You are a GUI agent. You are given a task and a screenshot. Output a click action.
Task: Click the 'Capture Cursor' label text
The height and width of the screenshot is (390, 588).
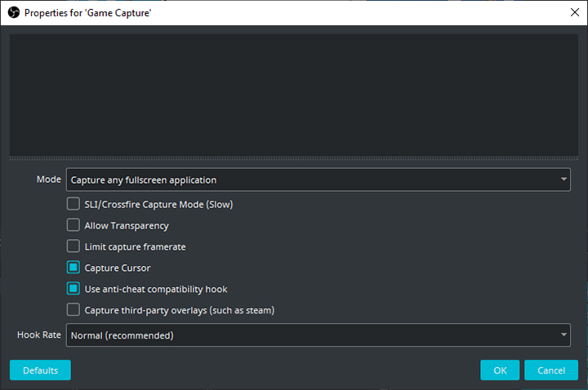[x=118, y=268]
